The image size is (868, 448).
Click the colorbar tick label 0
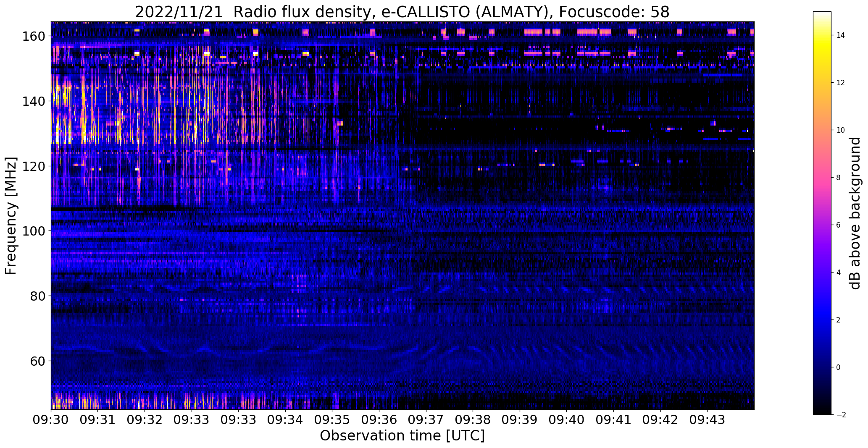tap(839, 367)
